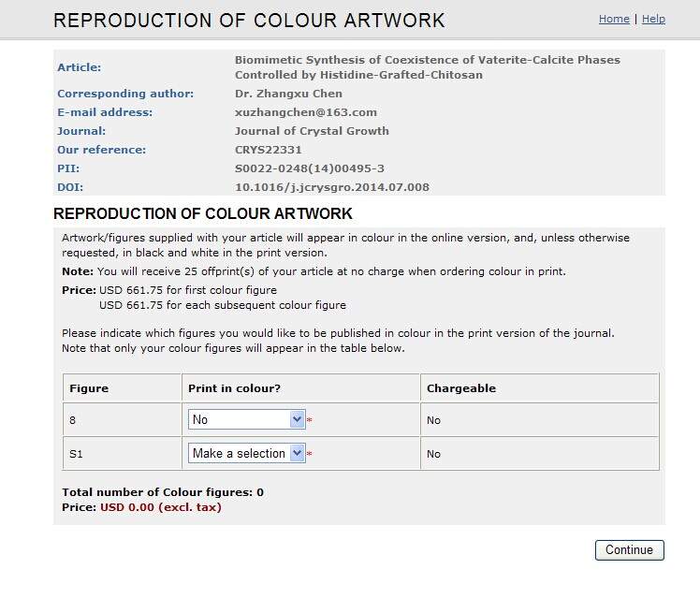Click the PII value S0022-0248(14)00495-3
Screen dimensions: 700x613
pyautogui.click(x=309, y=168)
